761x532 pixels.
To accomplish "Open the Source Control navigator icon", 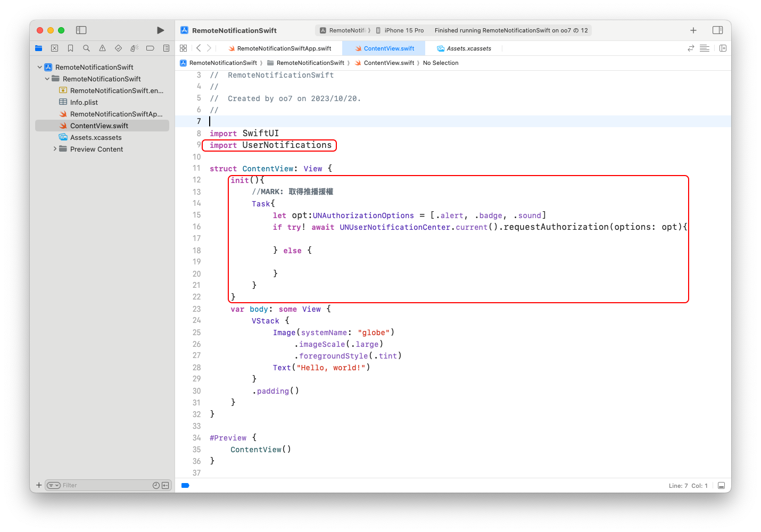I will [x=54, y=48].
